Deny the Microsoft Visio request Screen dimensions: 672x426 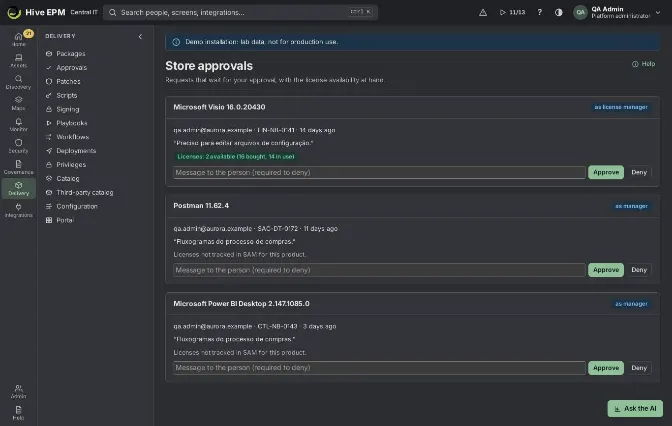[639, 172]
